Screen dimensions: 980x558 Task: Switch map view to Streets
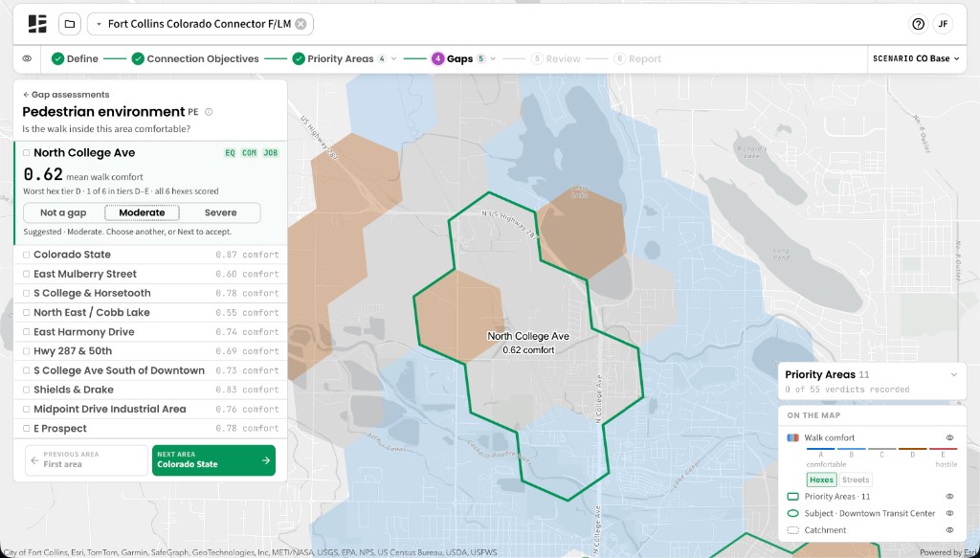click(855, 480)
